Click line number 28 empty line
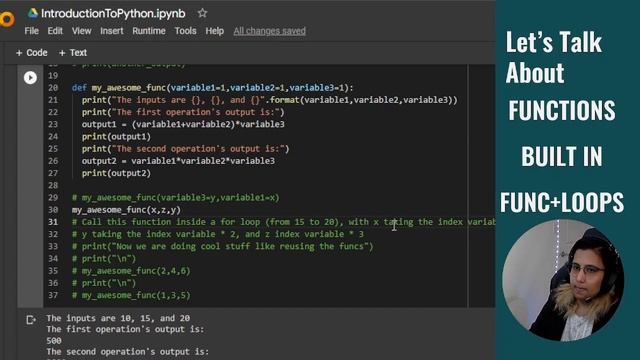 (x=53, y=186)
